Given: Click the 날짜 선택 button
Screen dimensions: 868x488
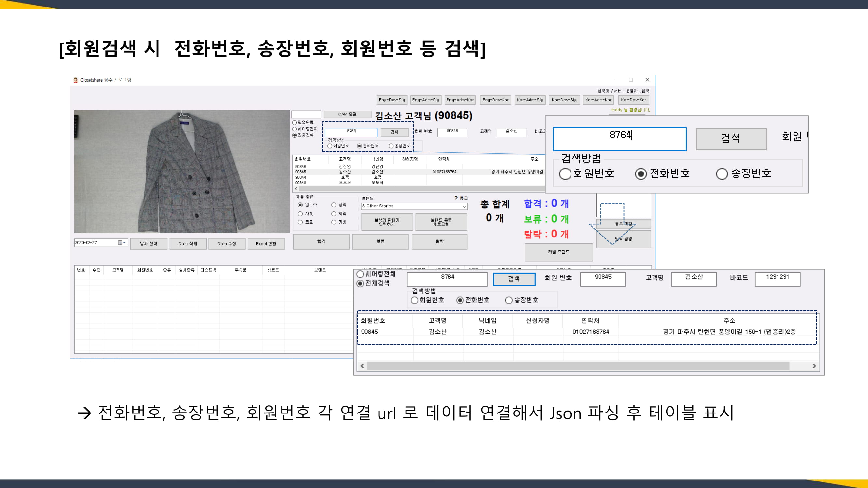Looking at the screenshot, I should tap(149, 244).
